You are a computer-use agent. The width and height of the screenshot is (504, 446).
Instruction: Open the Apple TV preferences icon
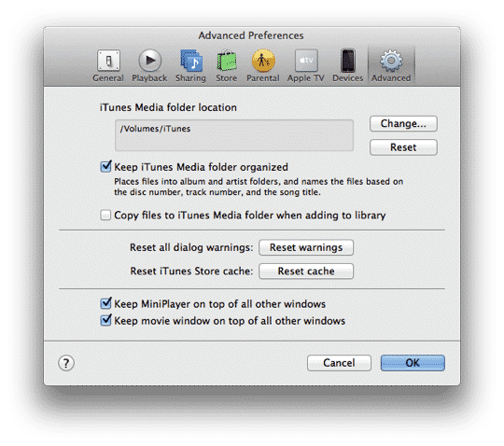point(306,61)
